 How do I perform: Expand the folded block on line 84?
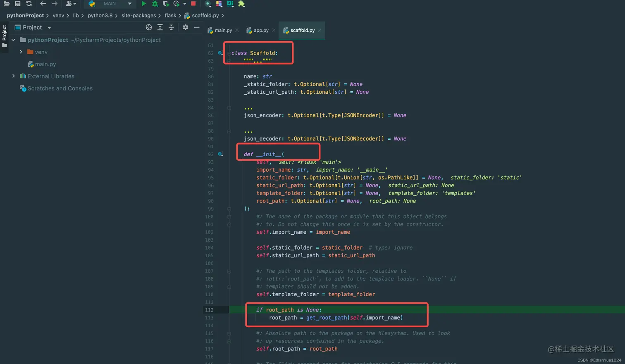click(248, 108)
